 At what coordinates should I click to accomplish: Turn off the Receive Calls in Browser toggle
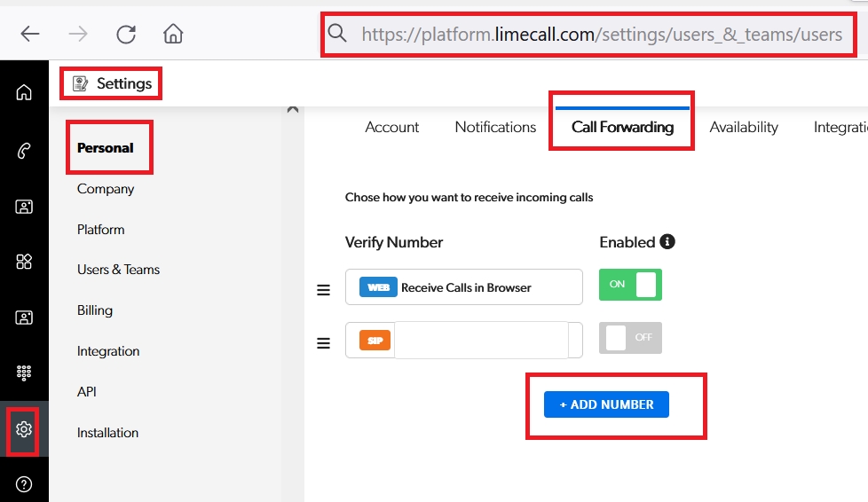tap(630, 285)
